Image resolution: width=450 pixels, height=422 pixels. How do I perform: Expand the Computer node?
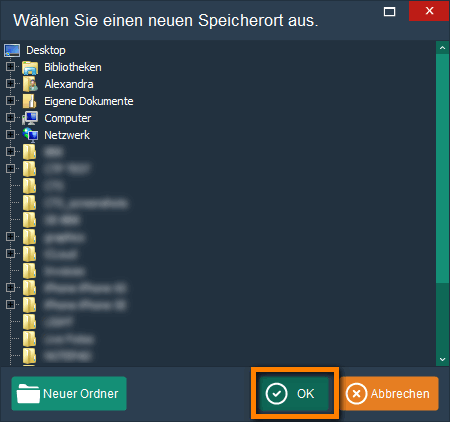tap(10, 117)
